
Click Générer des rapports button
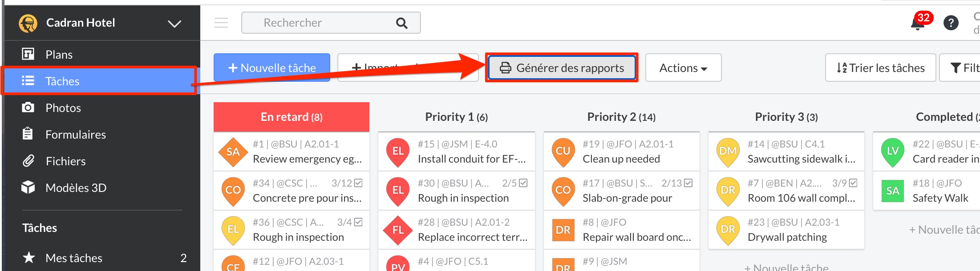[562, 68]
